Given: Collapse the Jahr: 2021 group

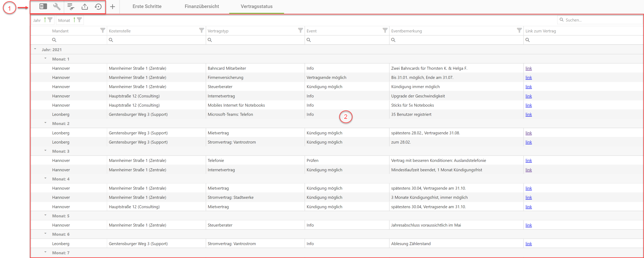Looking at the screenshot, I should pos(35,49).
